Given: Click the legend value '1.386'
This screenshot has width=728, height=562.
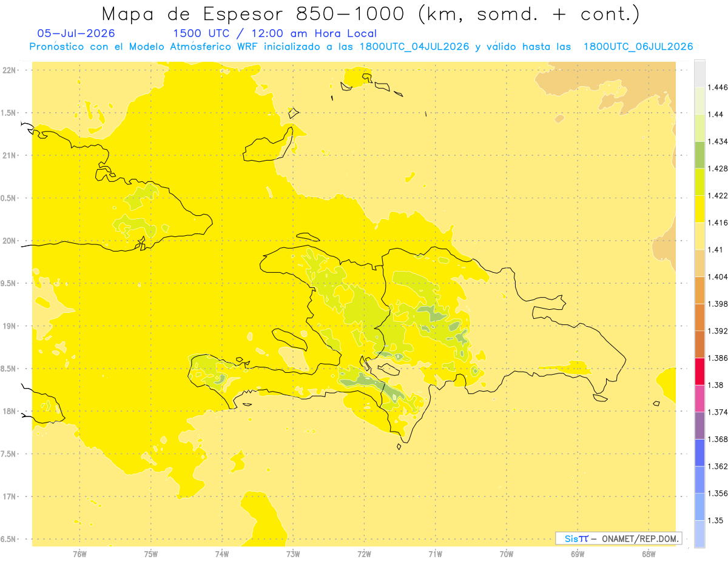Looking at the screenshot, I should pos(718,358).
